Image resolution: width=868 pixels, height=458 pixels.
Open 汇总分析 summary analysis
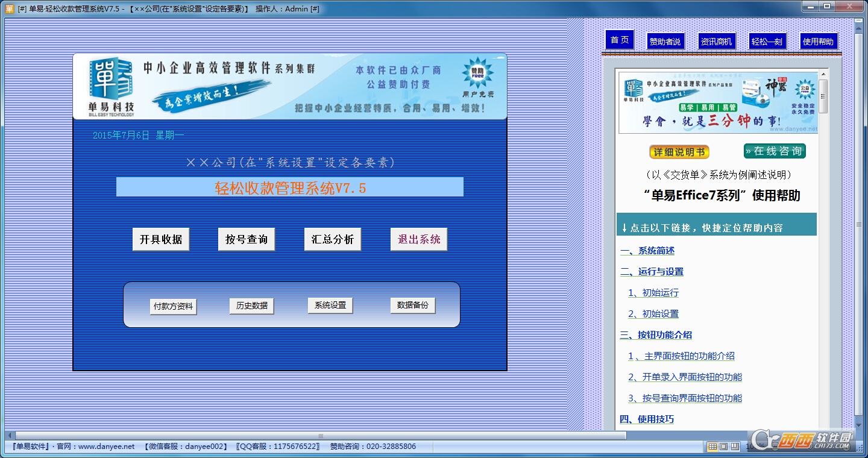click(332, 239)
